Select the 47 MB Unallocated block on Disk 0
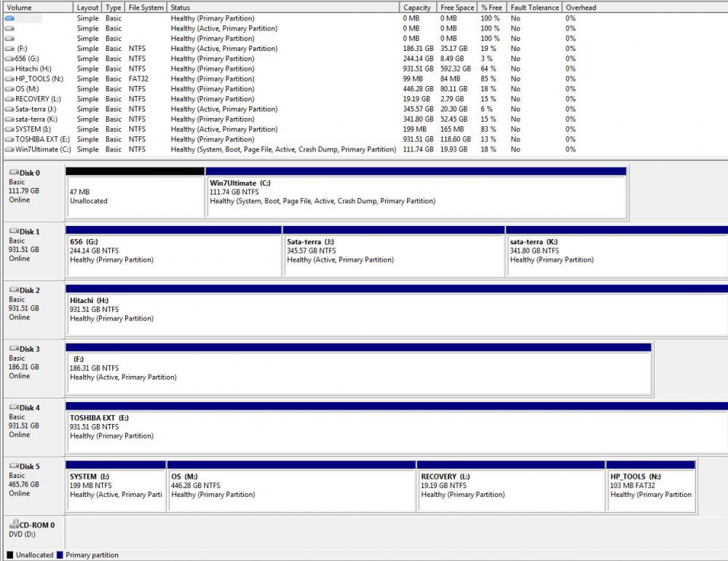 [135, 195]
